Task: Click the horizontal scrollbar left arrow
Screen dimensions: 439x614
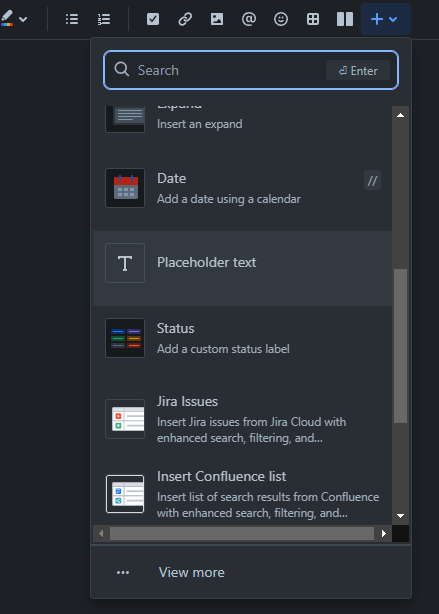Action: 101,533
